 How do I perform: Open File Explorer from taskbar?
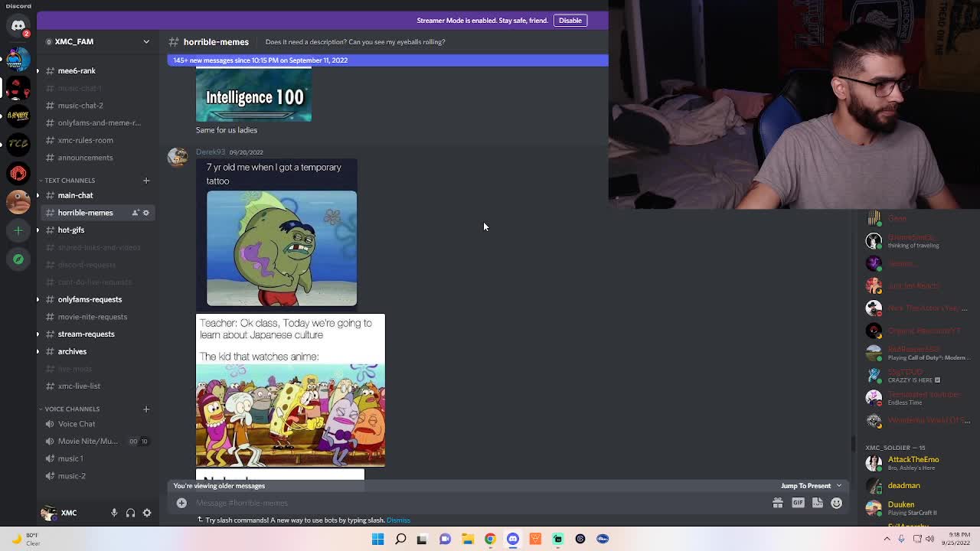[x=468, y=539]
